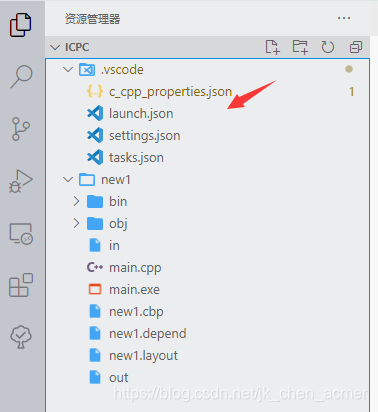Select the bin folder name
The image size is (378, 412).
coord(118,202)
